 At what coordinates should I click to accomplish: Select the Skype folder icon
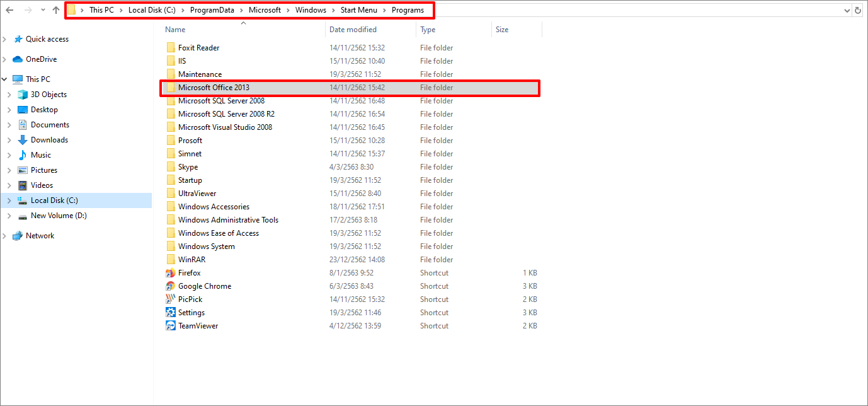tap(171, 167)
